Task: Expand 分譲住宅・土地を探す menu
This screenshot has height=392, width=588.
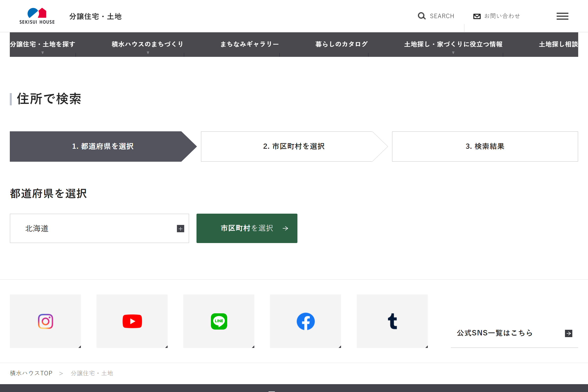Action: coord(43,45)
